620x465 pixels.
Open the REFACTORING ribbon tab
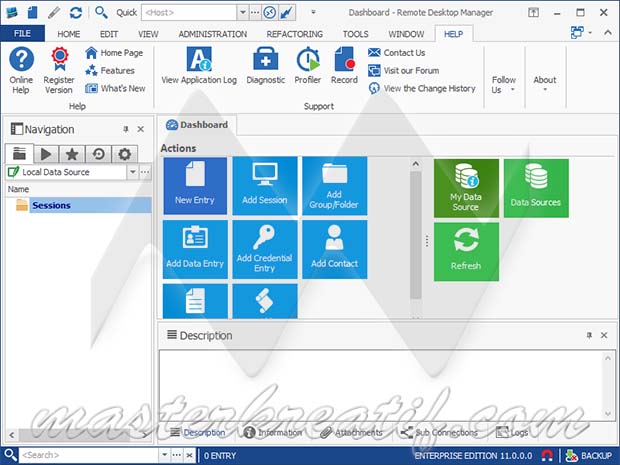click(295, 34)
